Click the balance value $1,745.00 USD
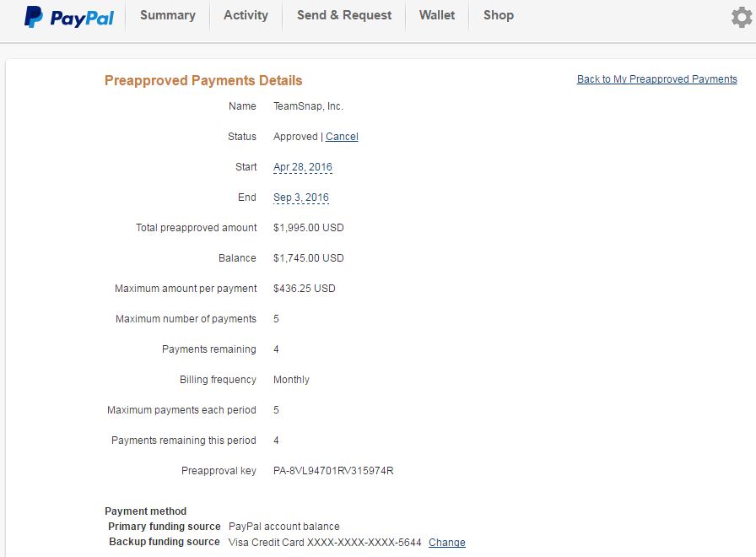 (309, 258)
